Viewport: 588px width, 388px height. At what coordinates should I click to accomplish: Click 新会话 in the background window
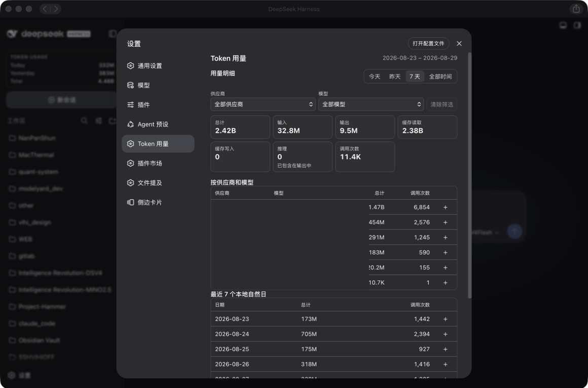tap(62, 100)
